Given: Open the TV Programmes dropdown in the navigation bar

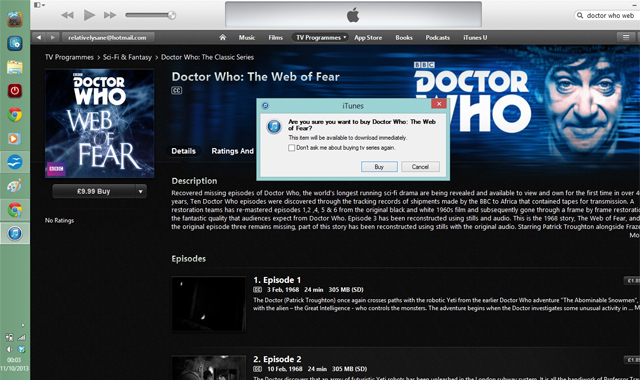Looking at the screenshot, I should [321, 37].
